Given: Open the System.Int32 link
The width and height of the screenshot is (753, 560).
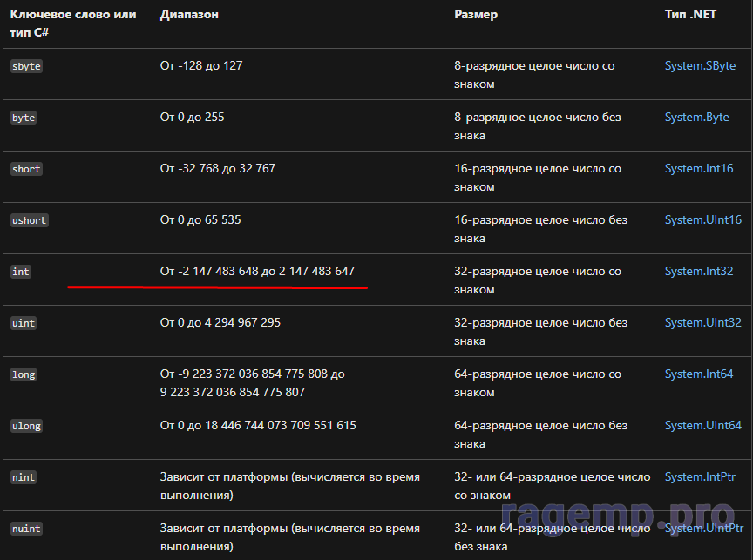Looking at the screenshot, I should click(699, 272).
